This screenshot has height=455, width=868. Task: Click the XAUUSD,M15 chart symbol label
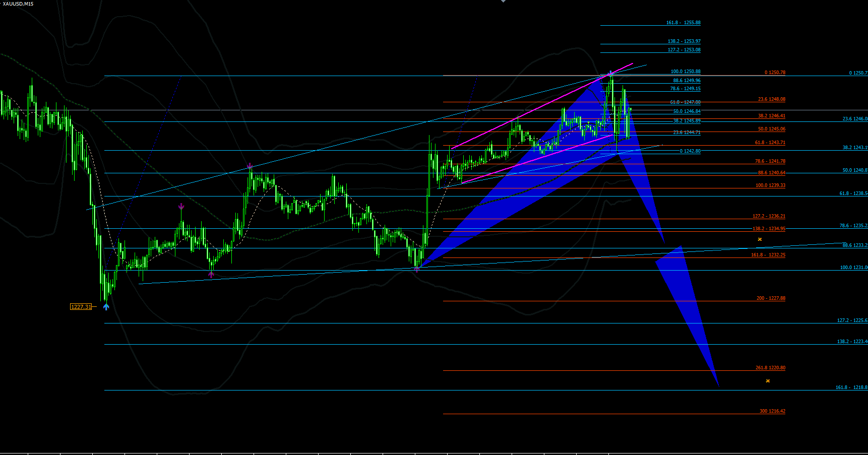point(18,4)
